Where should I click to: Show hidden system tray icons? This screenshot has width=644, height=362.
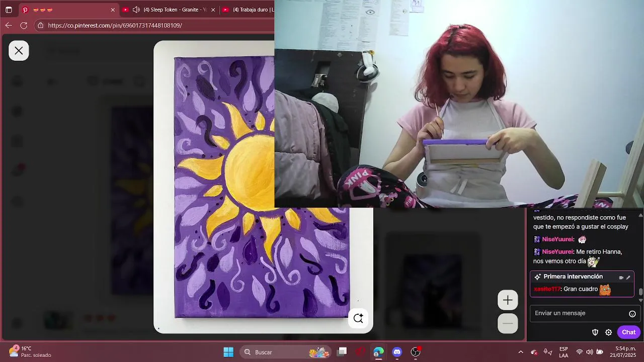point(521,352)
